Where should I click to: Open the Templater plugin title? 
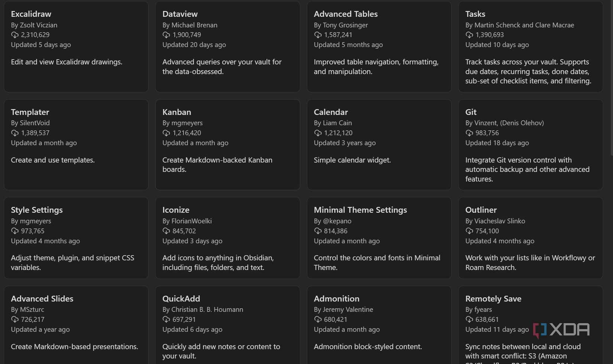point(30,112)
